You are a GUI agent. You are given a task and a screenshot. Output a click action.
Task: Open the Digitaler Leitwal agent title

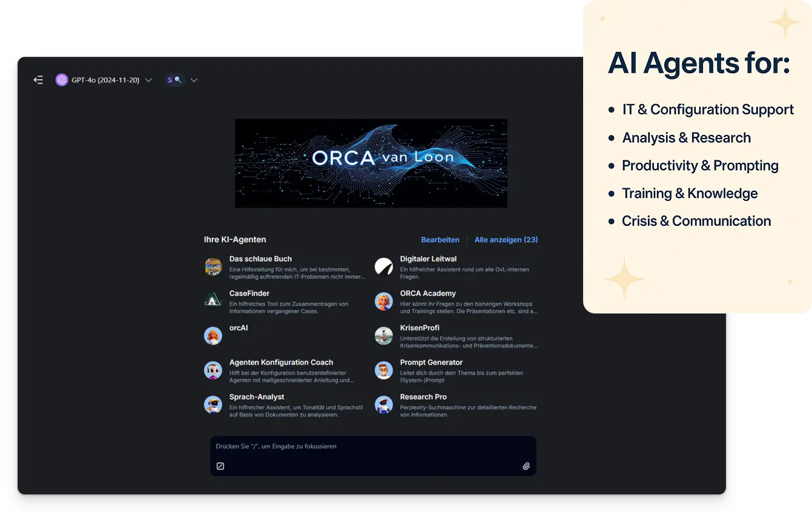428,259
